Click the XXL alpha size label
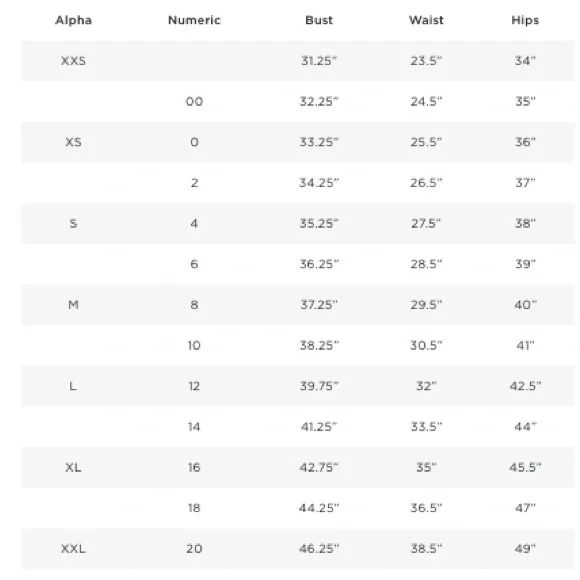Image resolution: width=580 pixels, height=580 pixels. [73, 549]
